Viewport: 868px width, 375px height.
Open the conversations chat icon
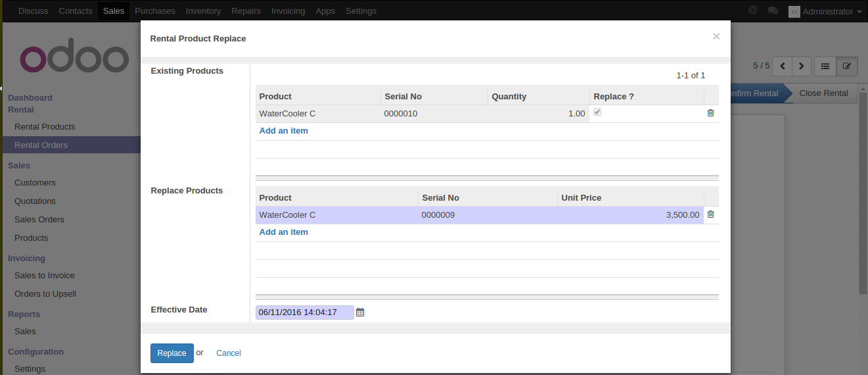click(x=773, y=11)
